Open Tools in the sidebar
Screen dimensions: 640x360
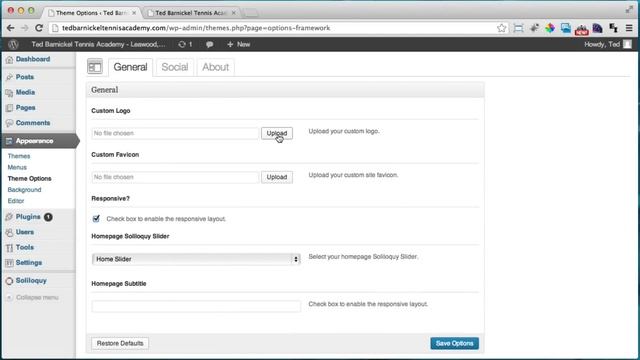coord(24,247)
